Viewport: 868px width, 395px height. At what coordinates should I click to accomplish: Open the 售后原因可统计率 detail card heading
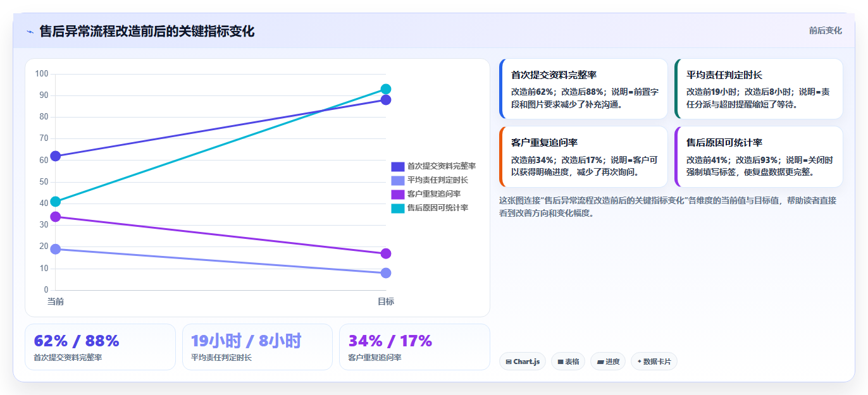[x=724, y=143]
